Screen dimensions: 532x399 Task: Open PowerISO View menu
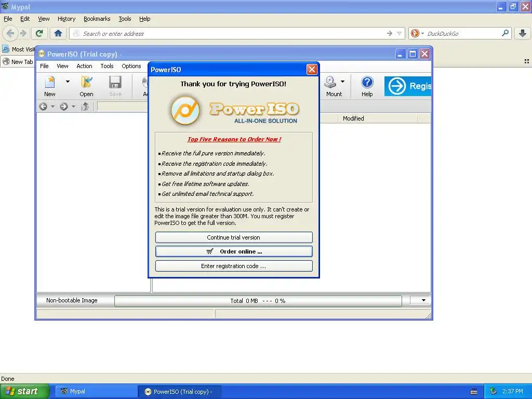click(62, 66)
